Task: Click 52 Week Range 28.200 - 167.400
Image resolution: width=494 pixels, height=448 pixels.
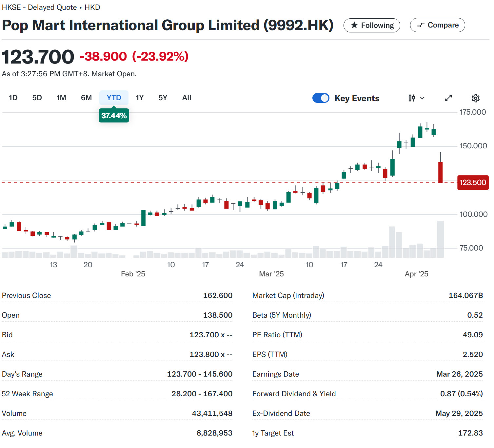Action: 202,394
